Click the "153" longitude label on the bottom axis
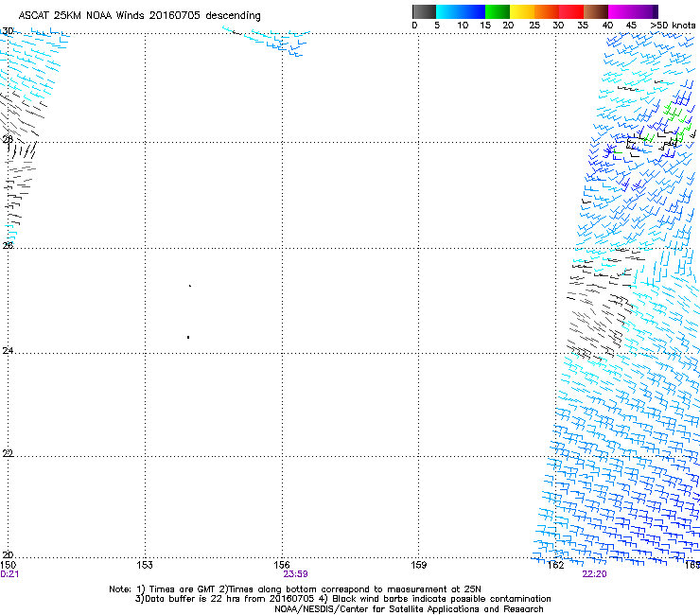Screen dimensions: 700x615 point(145,565)
